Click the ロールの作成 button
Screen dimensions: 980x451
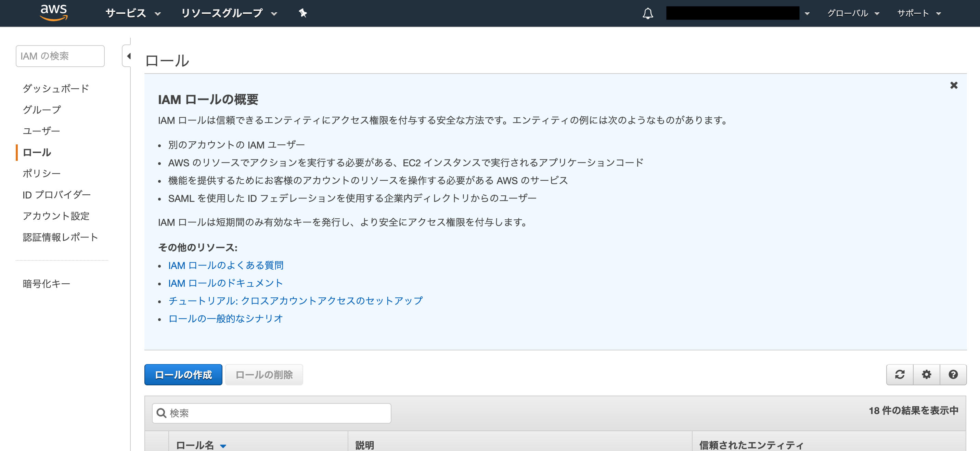coord(183,374)
